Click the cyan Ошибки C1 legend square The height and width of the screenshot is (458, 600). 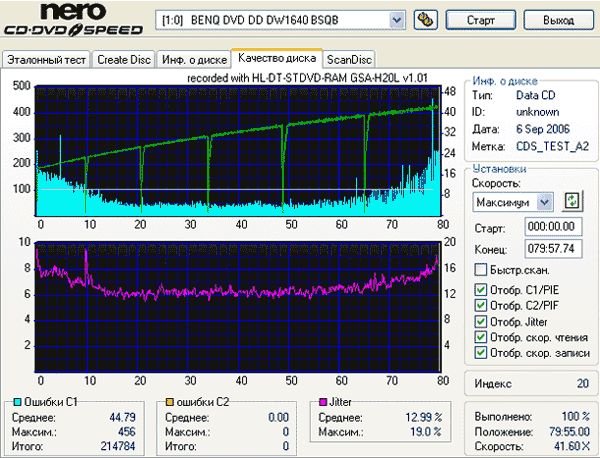pyautogui.click(x=17, y=402)
